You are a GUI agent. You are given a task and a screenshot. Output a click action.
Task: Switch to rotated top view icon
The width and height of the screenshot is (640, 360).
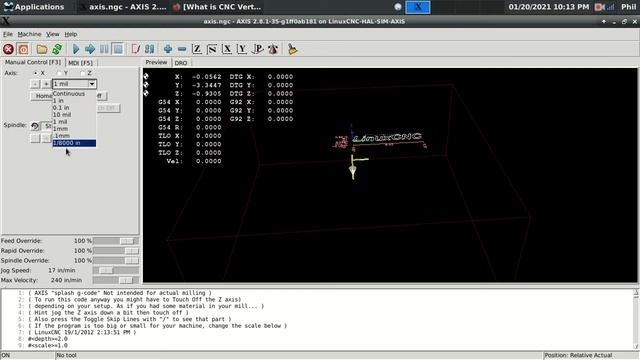click(x=212, y=49)
